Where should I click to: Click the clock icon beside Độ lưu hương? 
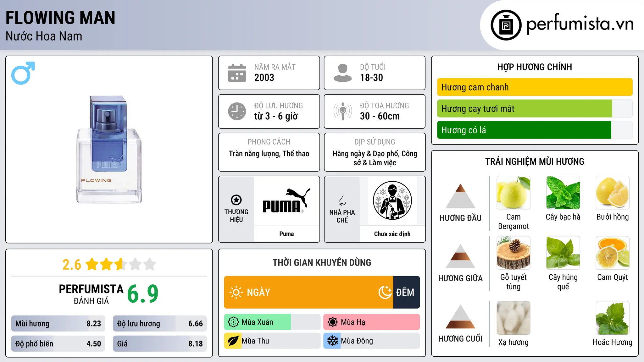tap(237, 111)
